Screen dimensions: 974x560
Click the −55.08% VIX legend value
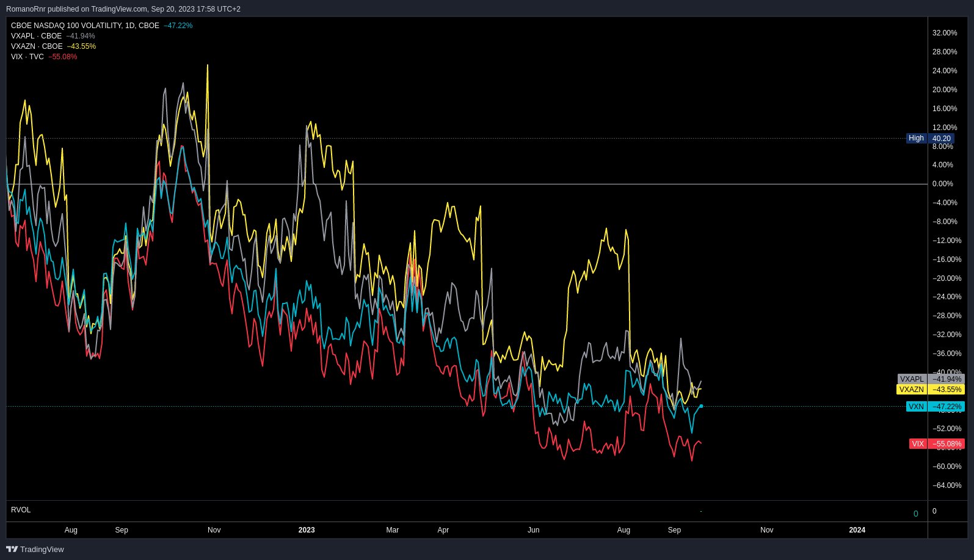coord(63,57)
